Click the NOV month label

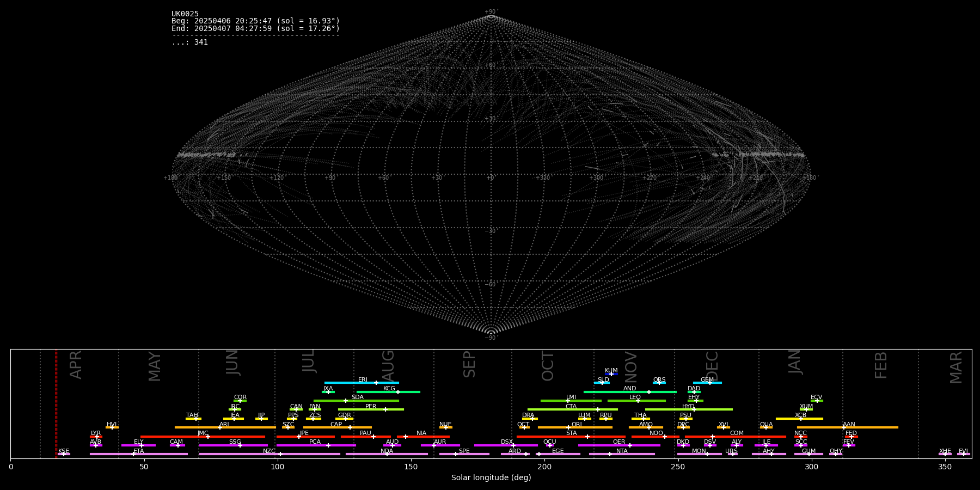(630, 366)
